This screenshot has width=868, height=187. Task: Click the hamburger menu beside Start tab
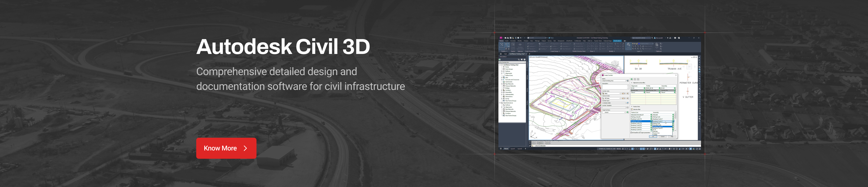tap(501, 54)
